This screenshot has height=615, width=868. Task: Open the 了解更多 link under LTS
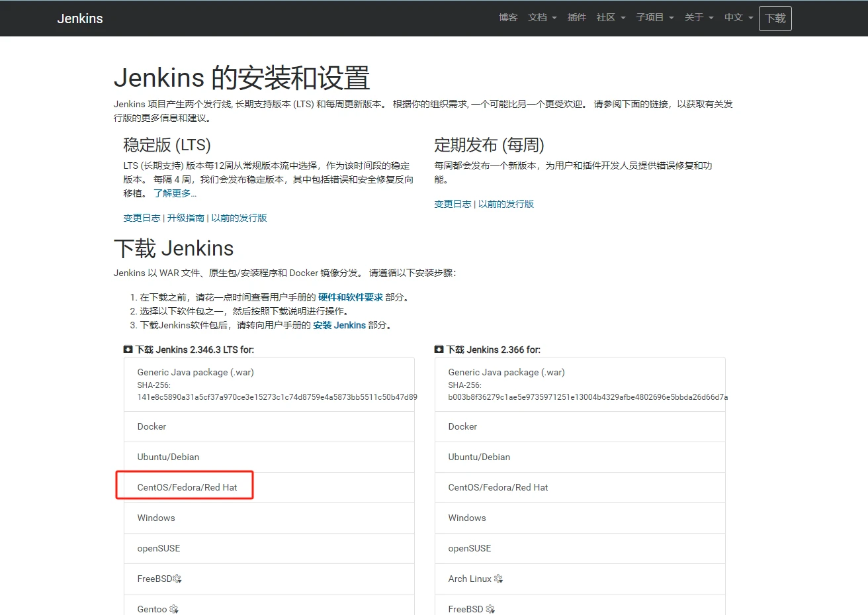(175, 193)
